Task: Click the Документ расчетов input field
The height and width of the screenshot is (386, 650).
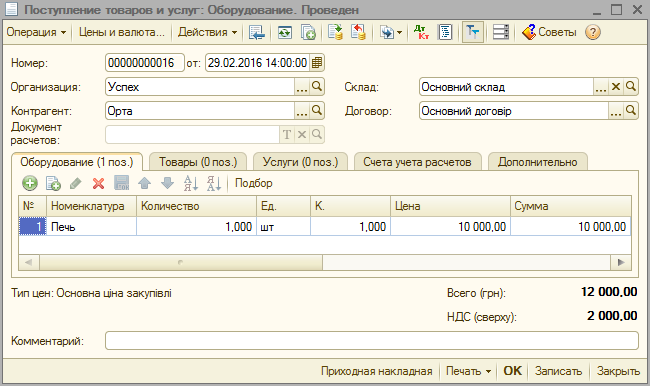Action: point(193,135)
